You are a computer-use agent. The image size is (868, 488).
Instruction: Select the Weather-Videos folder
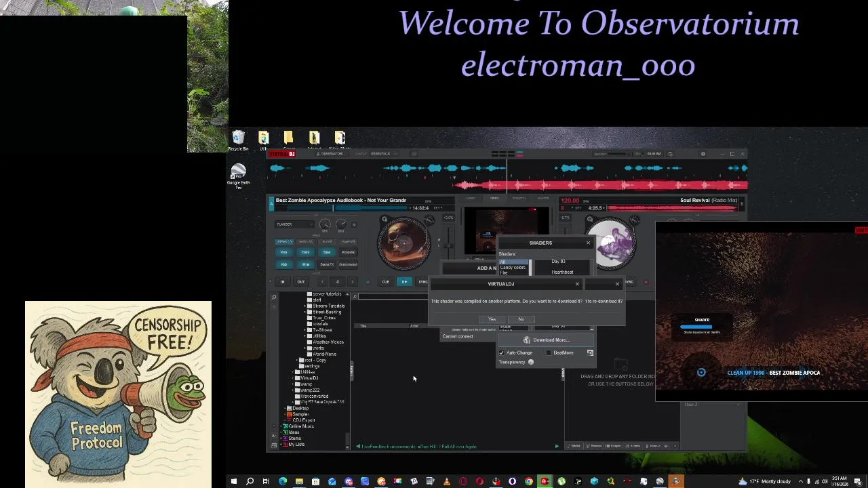(x=328, y=342)
